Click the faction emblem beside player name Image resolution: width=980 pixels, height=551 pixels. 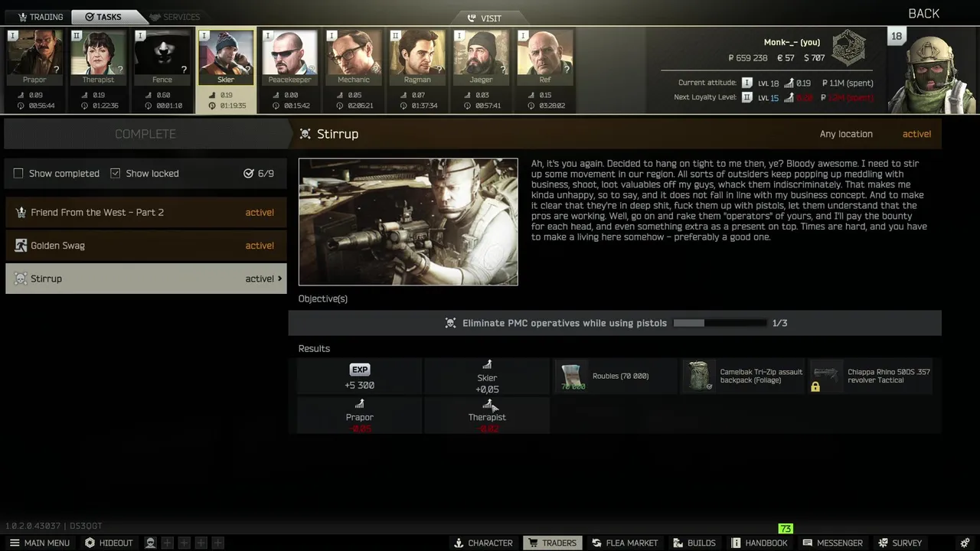click(x=848, y=49)
